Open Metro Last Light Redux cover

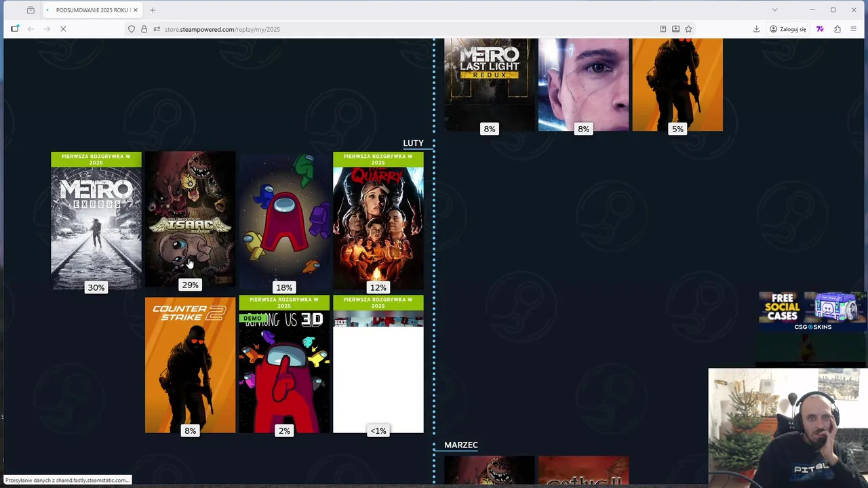tap(490, 85)
